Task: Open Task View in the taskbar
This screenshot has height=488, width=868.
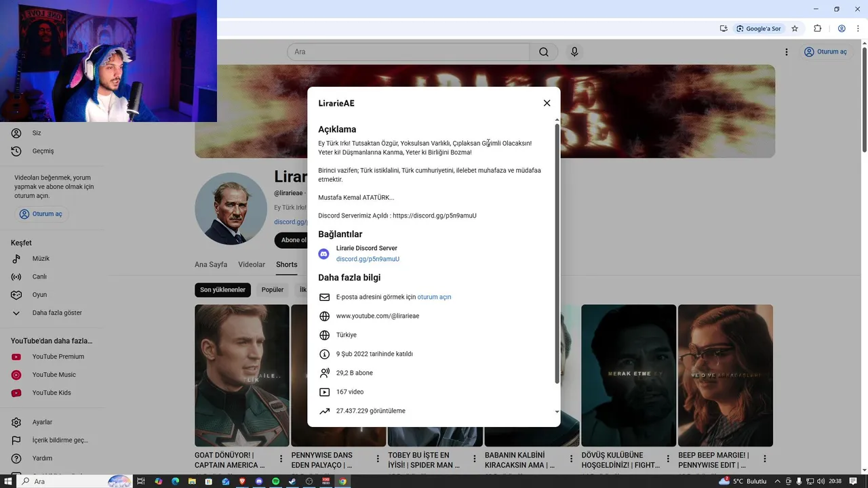Action: click(141, 481)
